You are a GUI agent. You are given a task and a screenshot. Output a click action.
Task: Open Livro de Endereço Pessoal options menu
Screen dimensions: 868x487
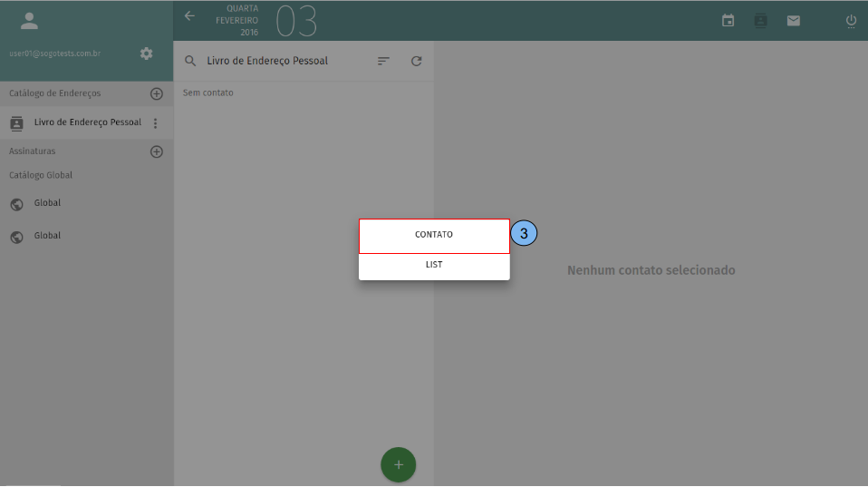[155, 123]
